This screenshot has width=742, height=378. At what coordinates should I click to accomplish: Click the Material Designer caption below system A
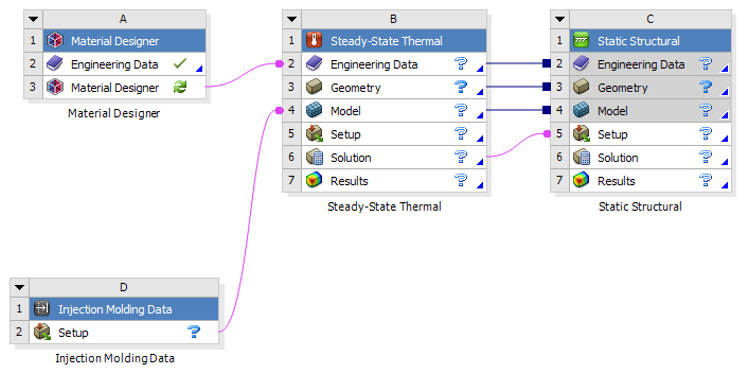click(x=114, y=114)
